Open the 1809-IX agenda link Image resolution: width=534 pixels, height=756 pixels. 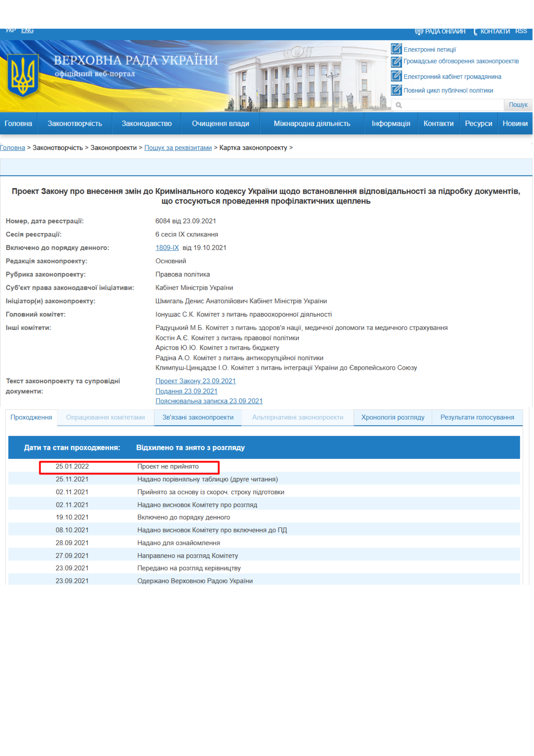167,248
